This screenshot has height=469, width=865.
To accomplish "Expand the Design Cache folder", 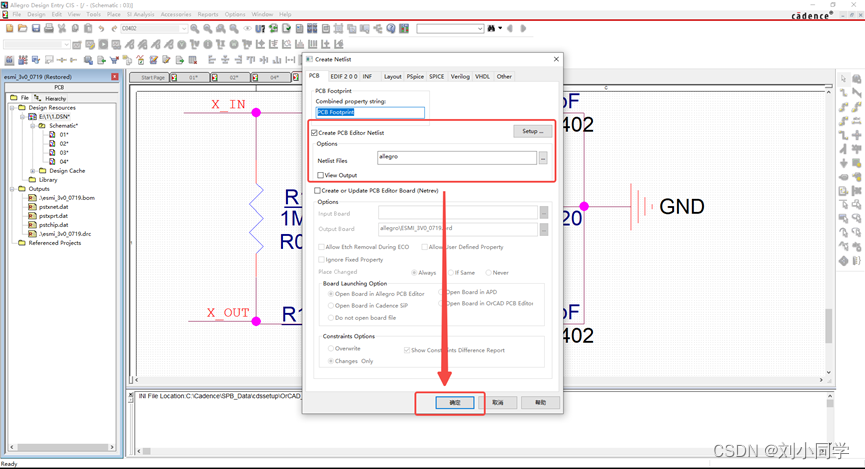I will (x=33, y=171).
